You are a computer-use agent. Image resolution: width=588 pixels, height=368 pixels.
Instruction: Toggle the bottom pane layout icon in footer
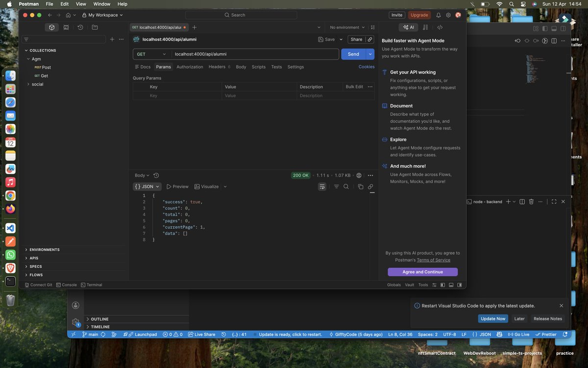pyautogui.click(x=451, y=285)
